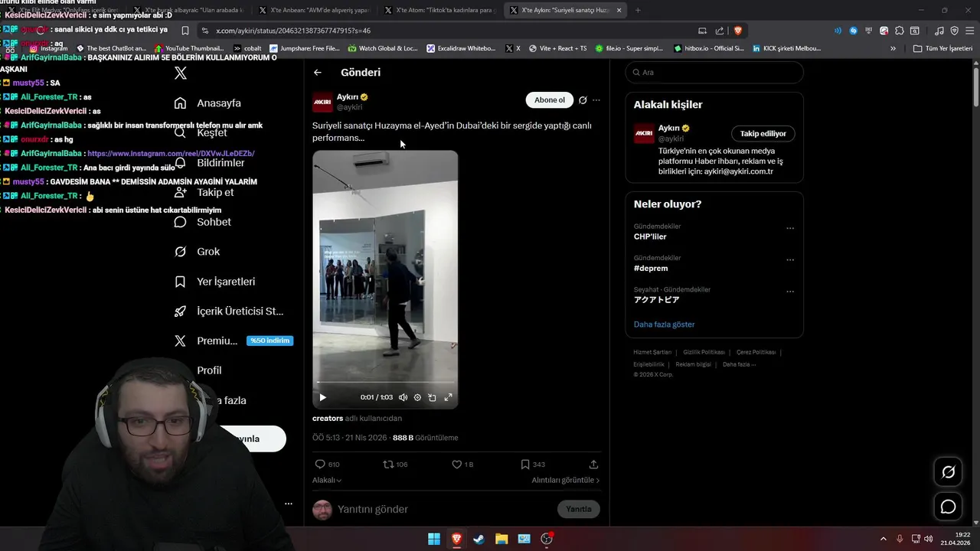Open floating messages chat button
980x551 pixels.
948,507
